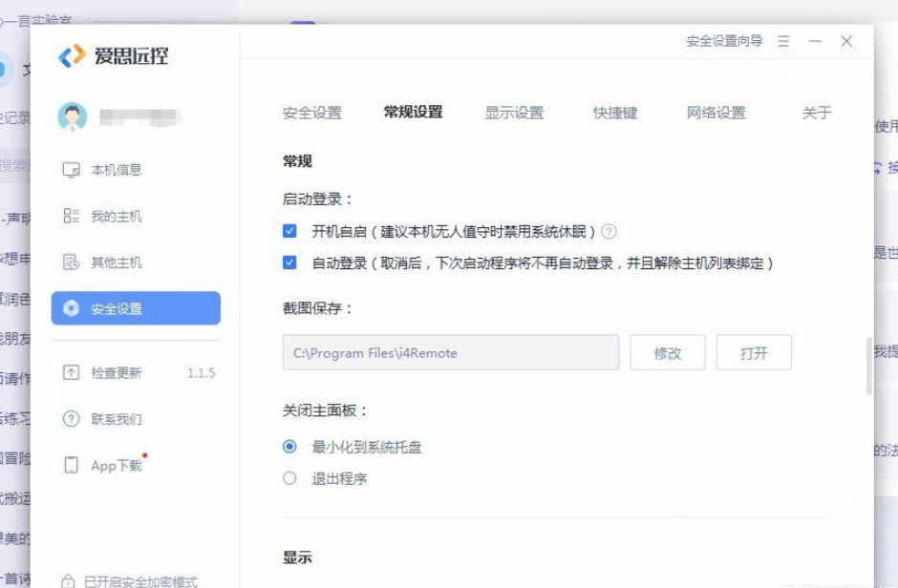Uncheck the 开机自启 checkbox

290,232
